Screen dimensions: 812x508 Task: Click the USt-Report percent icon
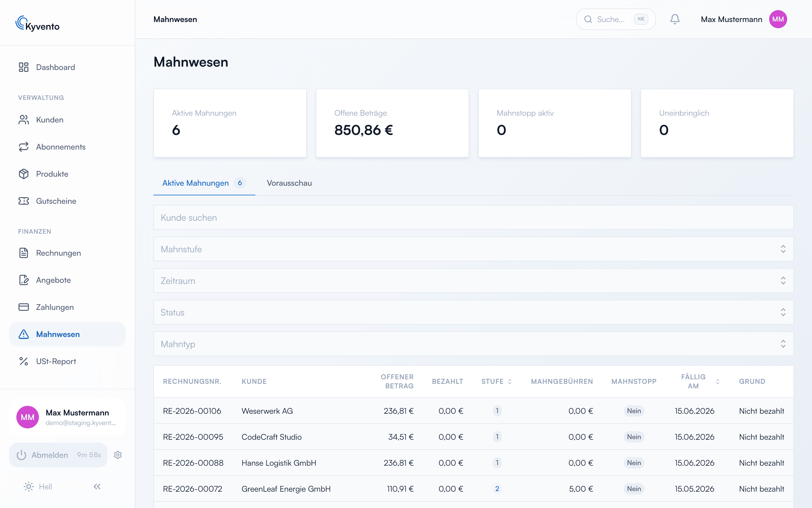pos(23,361)
